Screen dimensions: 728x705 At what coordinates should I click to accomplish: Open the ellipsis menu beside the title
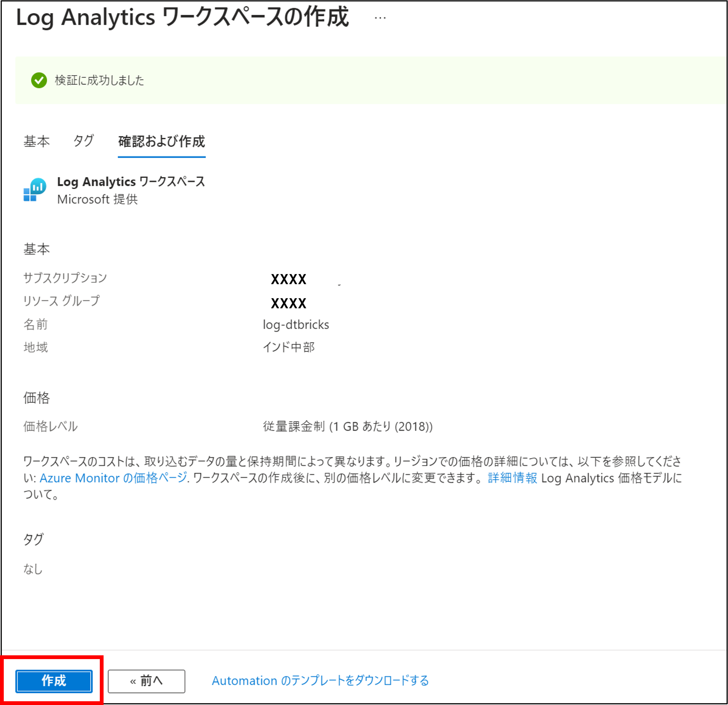(380, 18)
